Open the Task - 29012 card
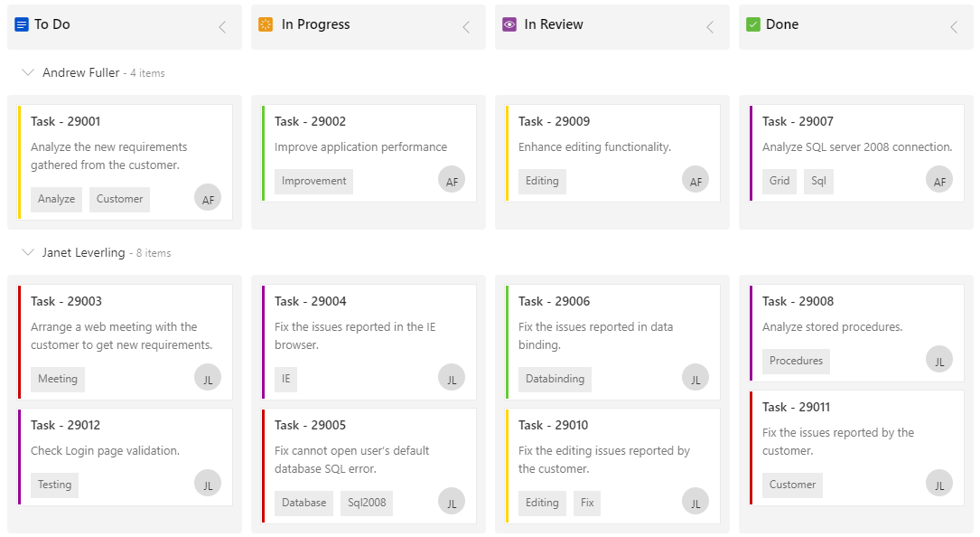 (x=126, y=456)
